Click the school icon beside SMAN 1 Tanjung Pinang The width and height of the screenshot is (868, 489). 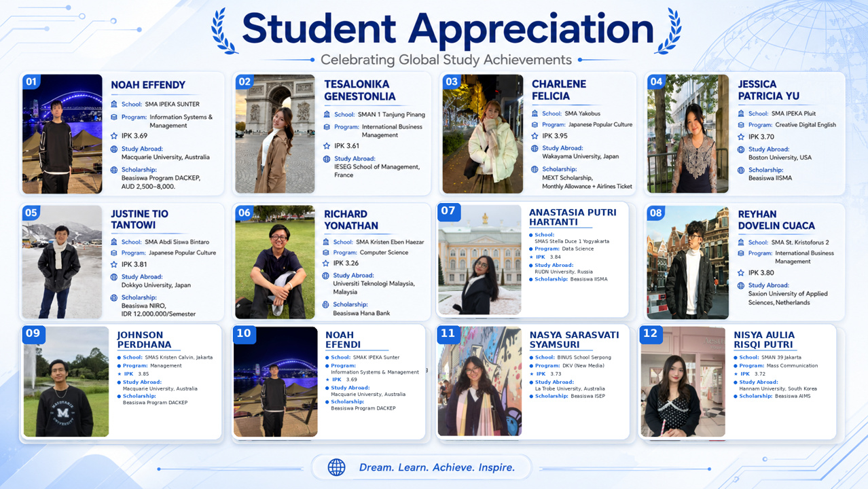tap(327, 114)
